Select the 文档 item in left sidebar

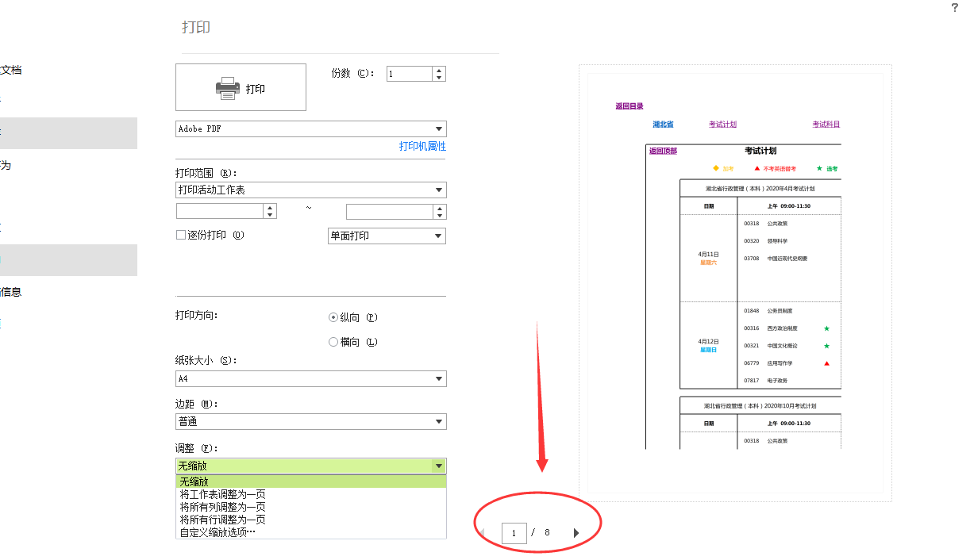(x=11, y=70)
